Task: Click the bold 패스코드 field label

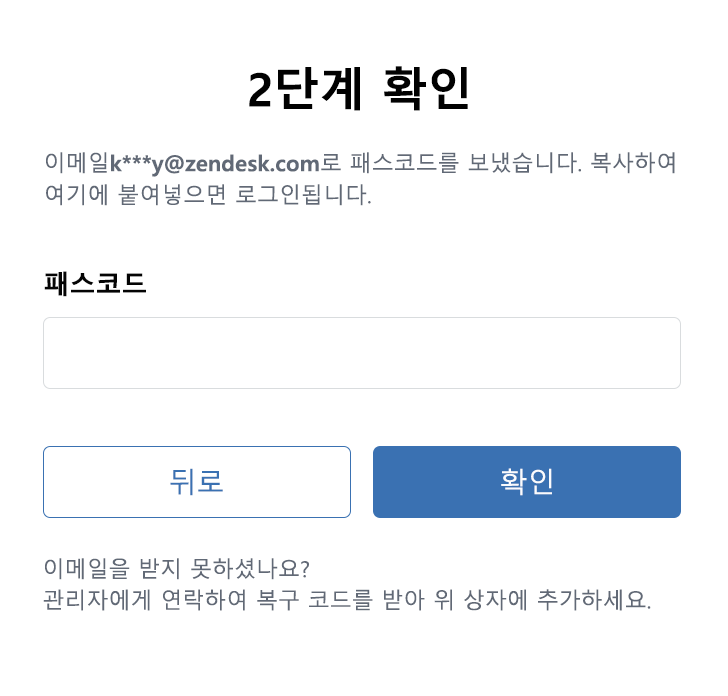Action: (x=95, y=283)
